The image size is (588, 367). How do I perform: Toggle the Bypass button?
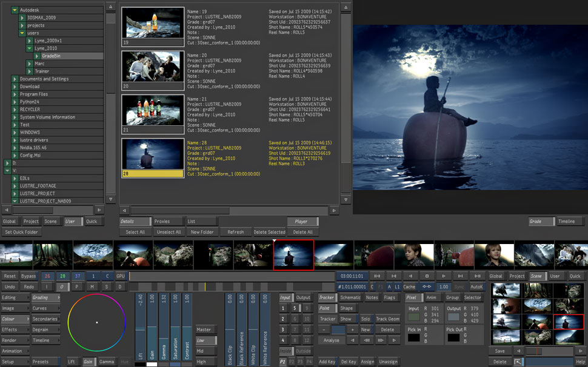tap(28, 276)
